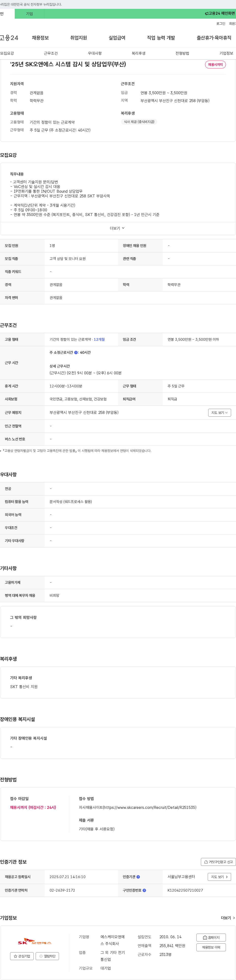Click the 로그인 link
Screen dimensions: 236x980
point(221,24)
